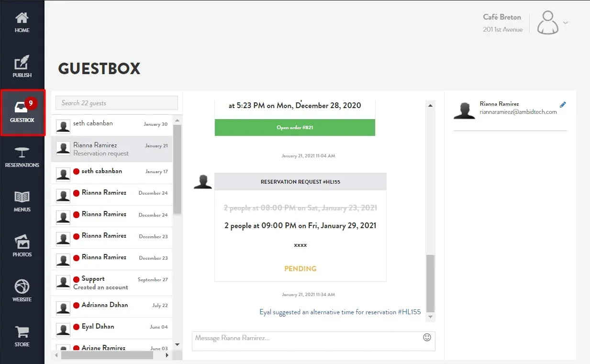The width and height of the screenshot is (590, 364).
Task: Open the Home section in sidebar
Action: [22, 22]
